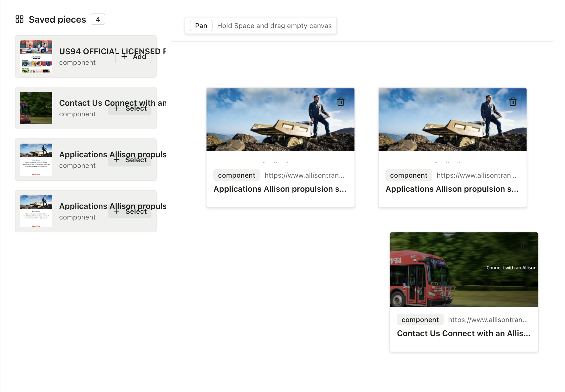Click the red bus image on canvas
The width and height of the screenshot is (565, 392).
pyautogui.click(x=464, y=270)
